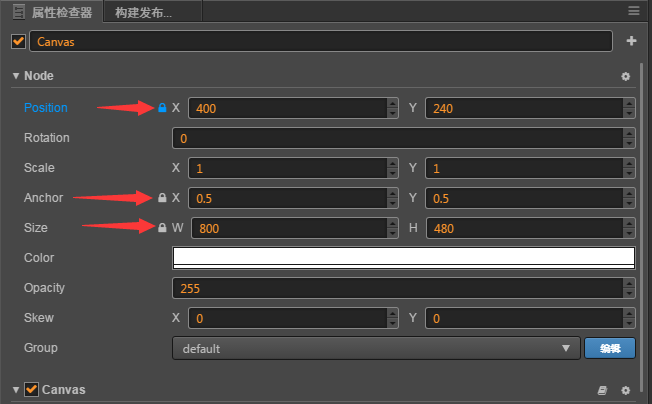Open the Canvas component gear settings
652x404 pixels.
626,390
